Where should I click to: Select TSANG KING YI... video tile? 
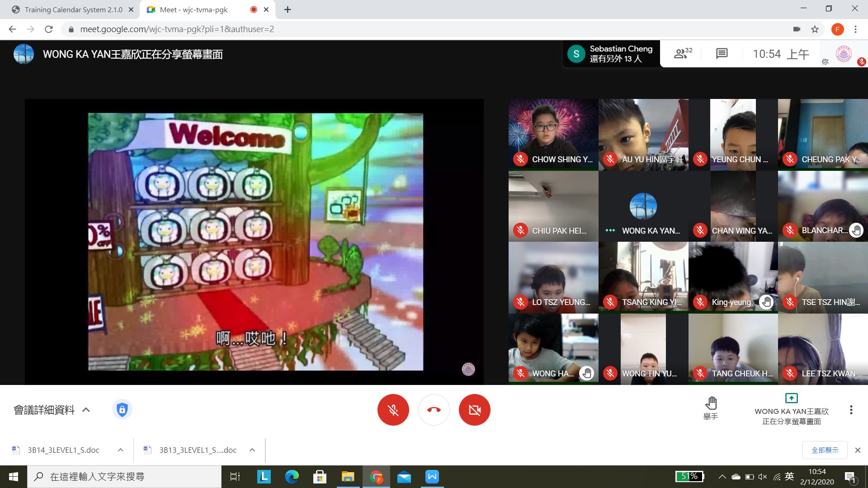click(x=643, y=277)
